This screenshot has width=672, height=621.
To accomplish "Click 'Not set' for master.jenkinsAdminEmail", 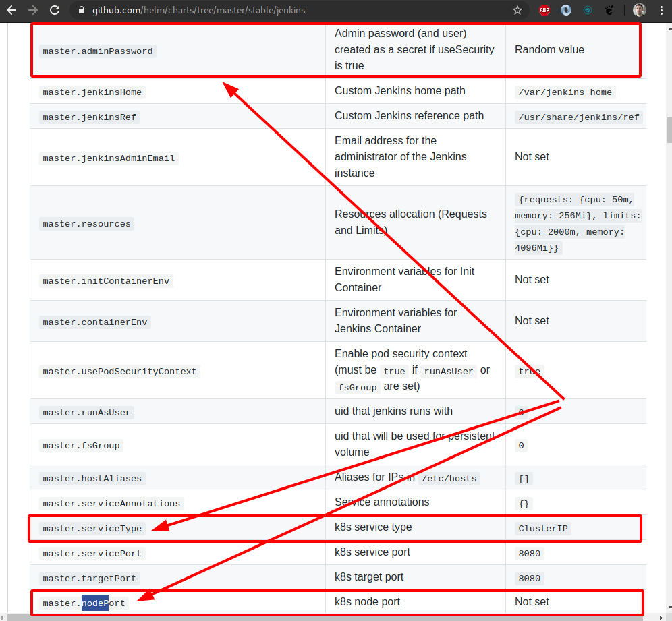I will point(532,156).
